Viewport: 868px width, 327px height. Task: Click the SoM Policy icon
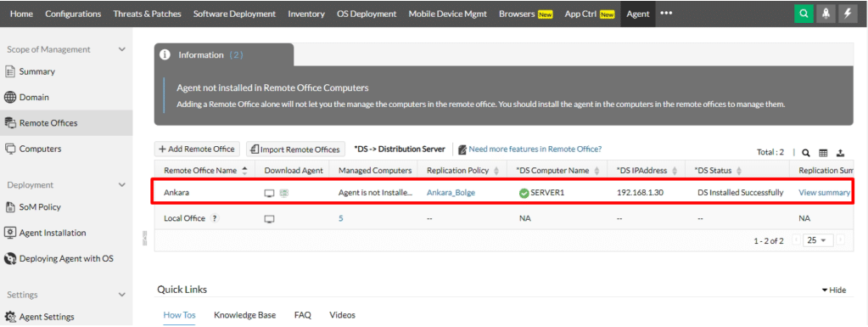(10, 206)
